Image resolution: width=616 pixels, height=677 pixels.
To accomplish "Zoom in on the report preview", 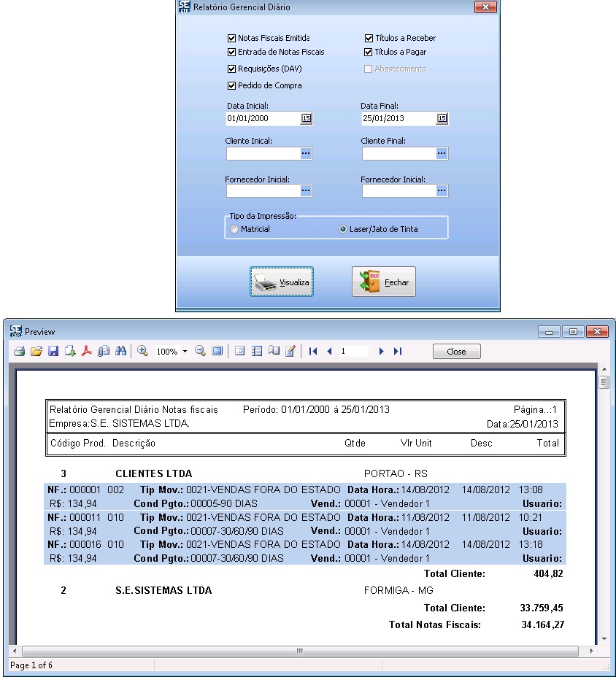I will coord(143,351).
